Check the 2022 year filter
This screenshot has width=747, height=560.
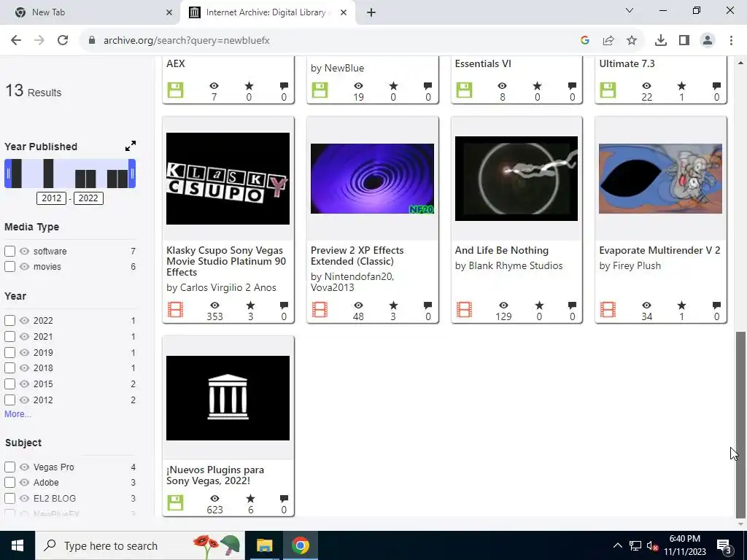click(9, 321)
